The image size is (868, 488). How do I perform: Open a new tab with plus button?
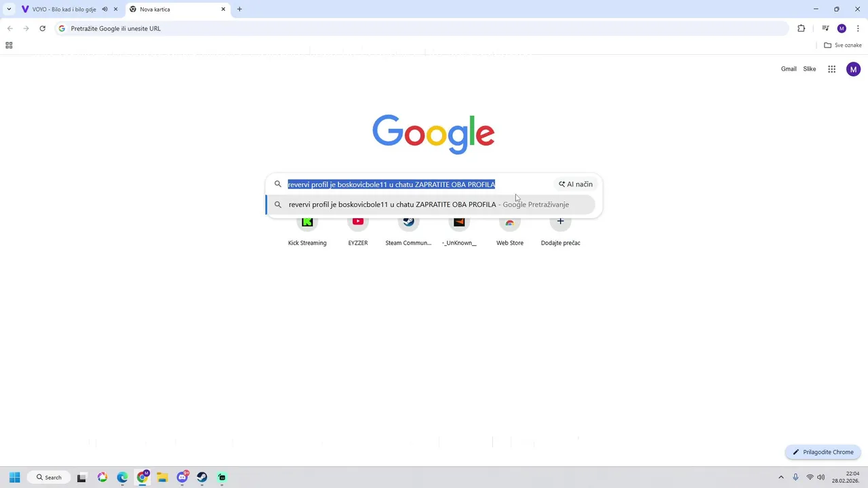click(239, 9)
